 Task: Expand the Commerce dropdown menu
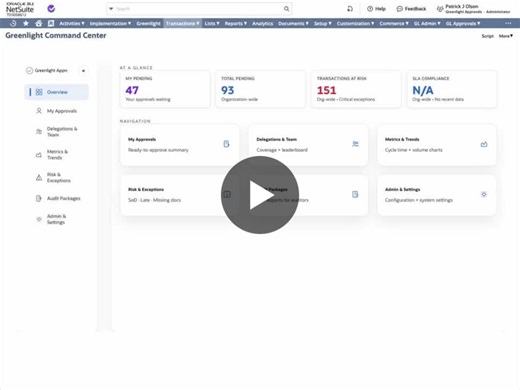(x=394, y=23)
